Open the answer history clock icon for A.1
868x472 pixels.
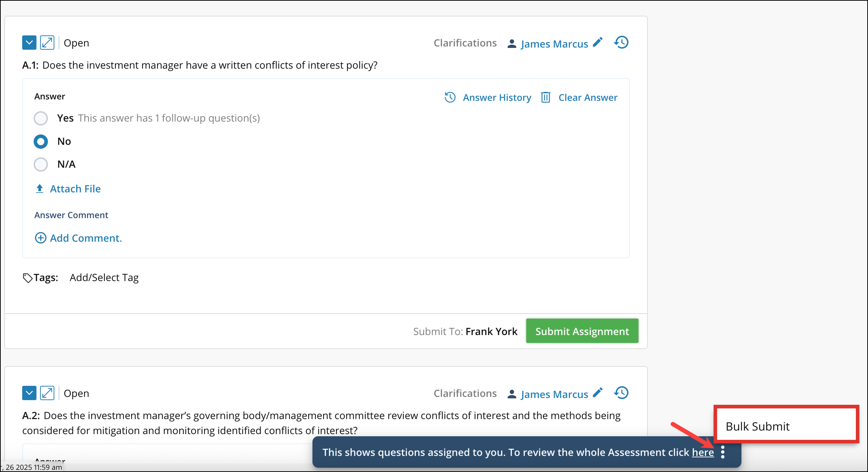450,97
